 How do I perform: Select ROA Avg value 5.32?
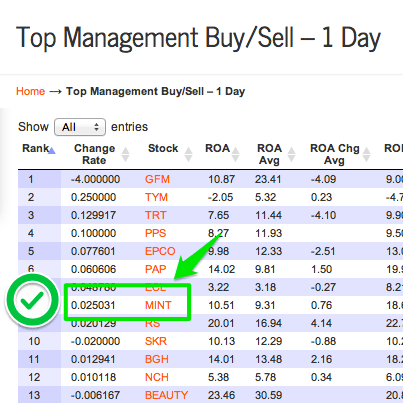[x=265, y=197]
